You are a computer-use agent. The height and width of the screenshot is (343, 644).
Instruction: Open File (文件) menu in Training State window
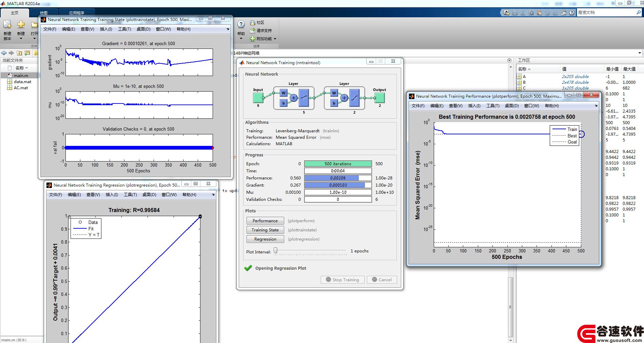50,29
